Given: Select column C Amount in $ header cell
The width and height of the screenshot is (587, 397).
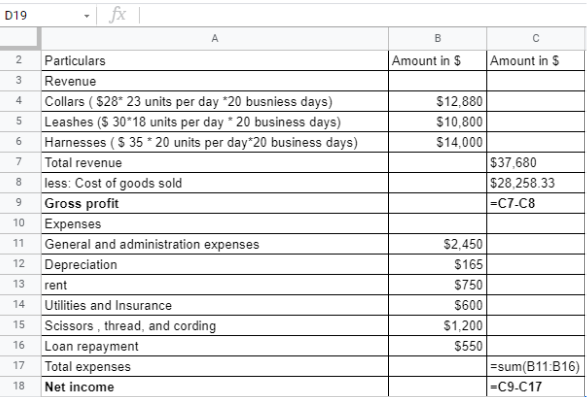Looking at the screenshot, I should 536,60.
